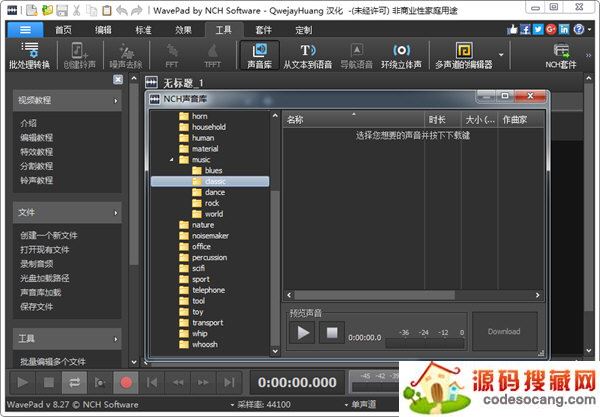
Task: Click the redo arrow in title bar
Action: coord(137,10)
